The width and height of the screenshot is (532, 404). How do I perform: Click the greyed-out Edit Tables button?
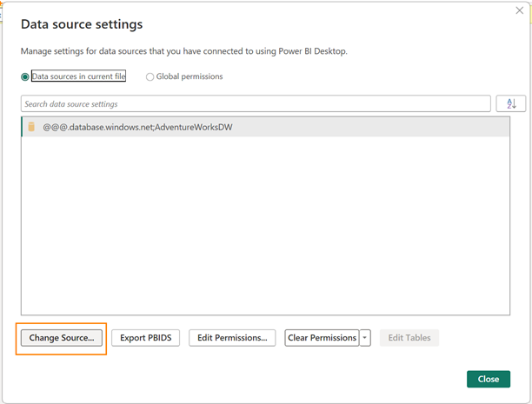click(409, 338)
